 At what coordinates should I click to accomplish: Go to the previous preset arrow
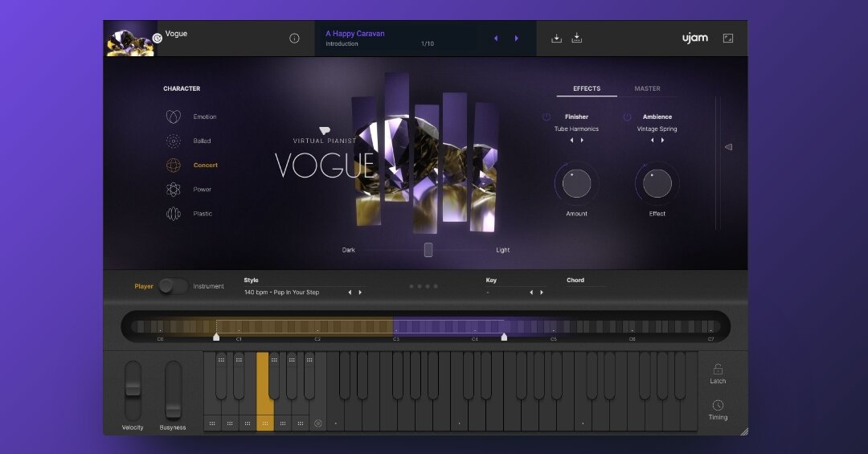pyautogui.click(x=495, y=39)
